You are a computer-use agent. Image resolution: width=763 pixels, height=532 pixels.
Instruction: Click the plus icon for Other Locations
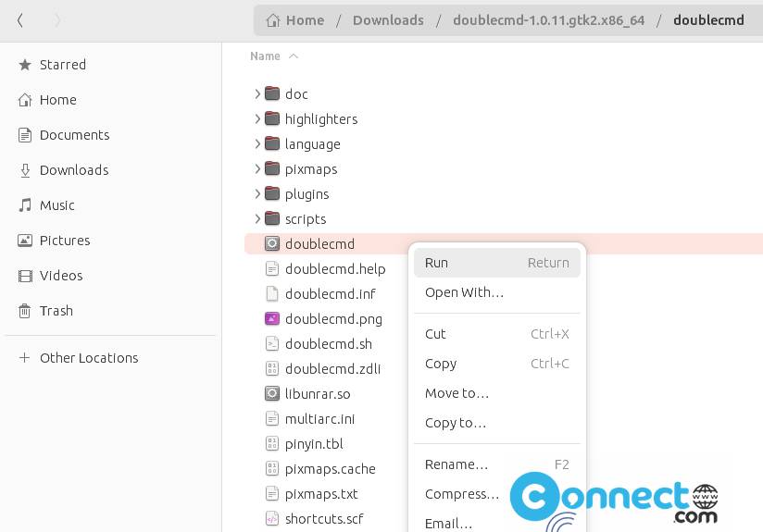(x=24, y=358)
